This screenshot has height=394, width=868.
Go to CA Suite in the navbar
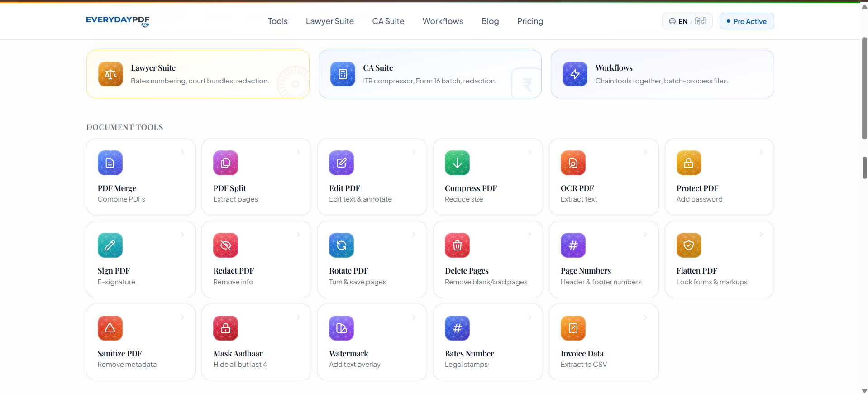coord(388,21)
